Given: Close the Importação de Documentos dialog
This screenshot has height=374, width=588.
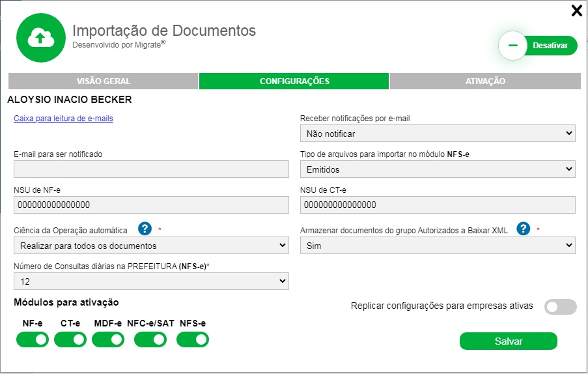Looking at the screenshot, I should click(x=576, y=10).
